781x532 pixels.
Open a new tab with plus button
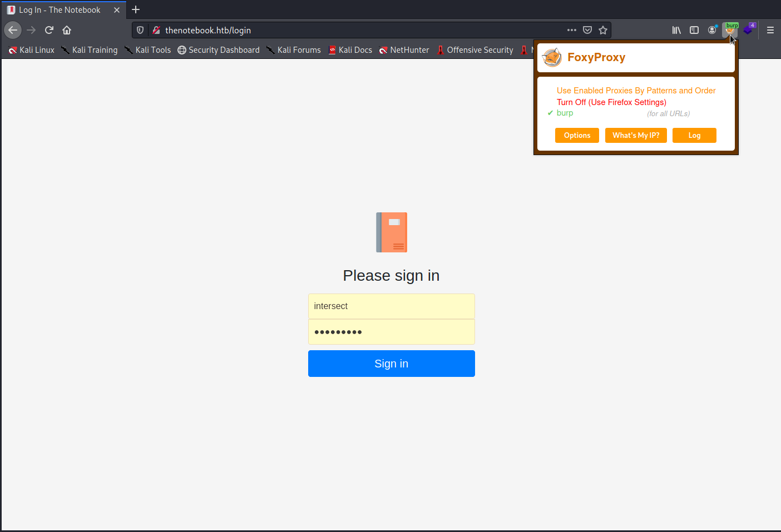pyautogui.click(x=136, y=9)
